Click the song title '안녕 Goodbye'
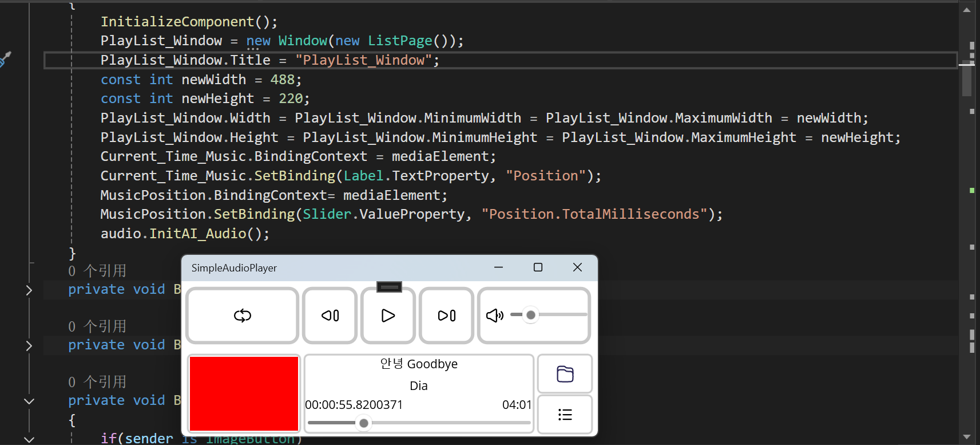 pyautogui.click(x=419, y=364)
